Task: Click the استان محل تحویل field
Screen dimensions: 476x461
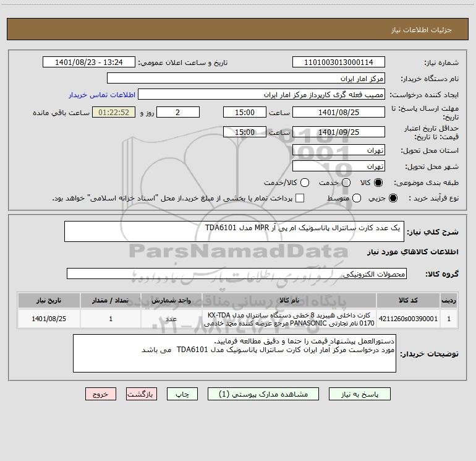Action: (x=339, y=150)
